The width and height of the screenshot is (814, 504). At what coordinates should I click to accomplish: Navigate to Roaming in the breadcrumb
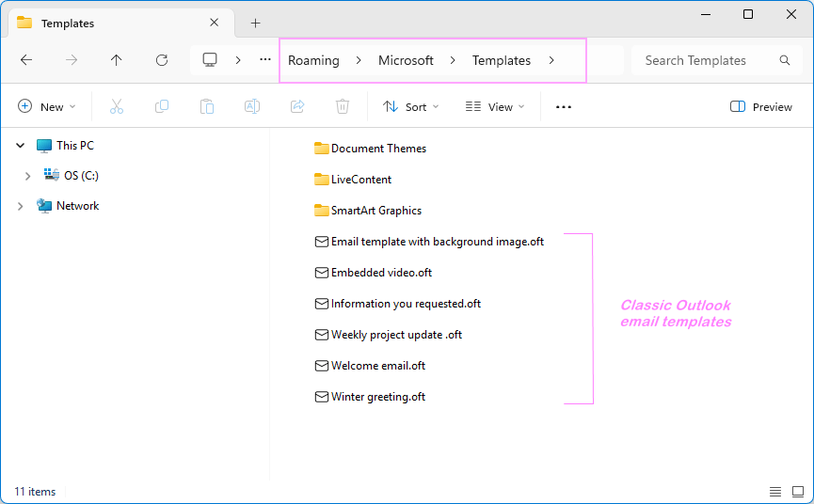[313, 61]
